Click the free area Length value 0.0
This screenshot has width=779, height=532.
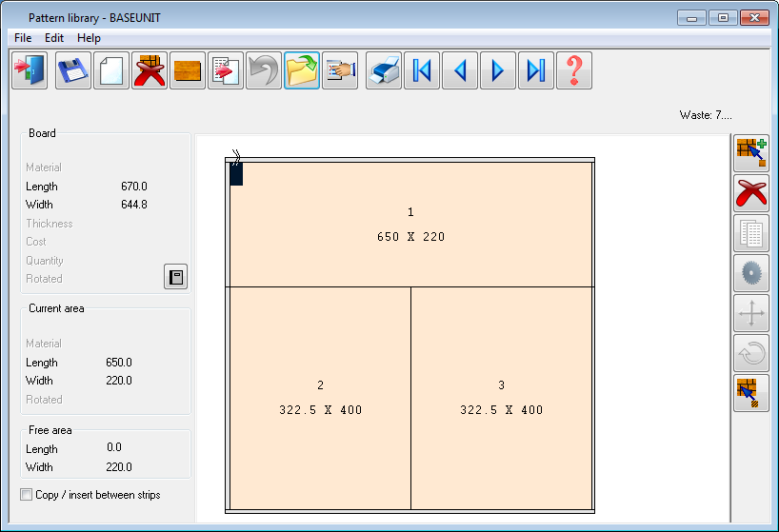[x=113, y=447]
